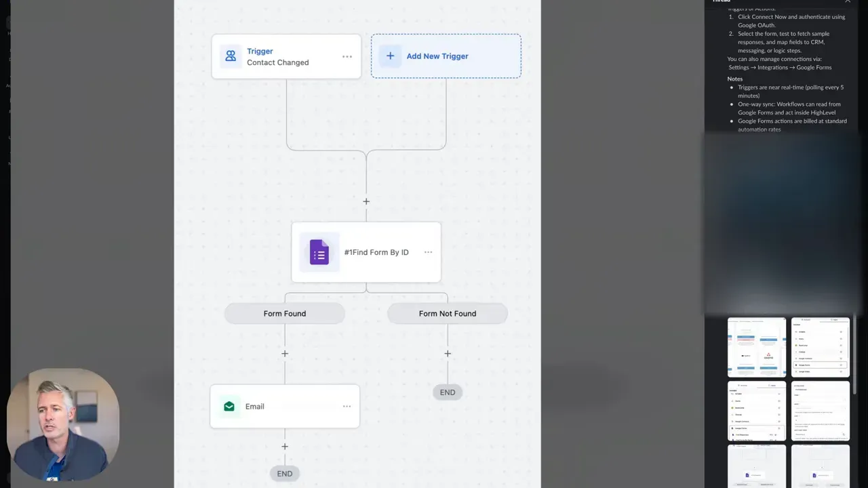Click the purple Google Forms icon on the node

(x=319, y=252)
